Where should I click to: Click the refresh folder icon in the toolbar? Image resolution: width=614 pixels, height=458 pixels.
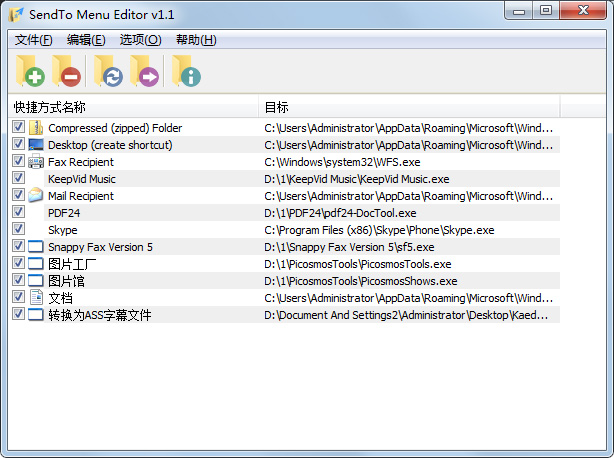108,71
